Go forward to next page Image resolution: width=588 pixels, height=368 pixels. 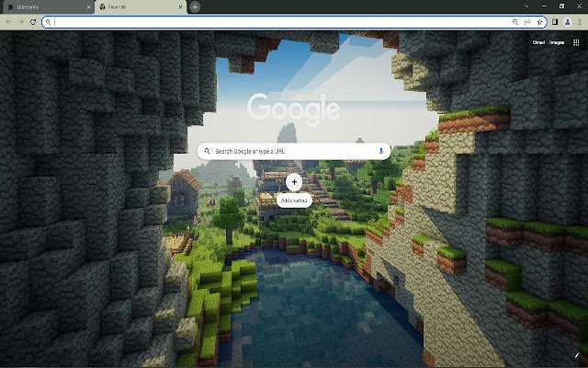[x=20, y=22]
